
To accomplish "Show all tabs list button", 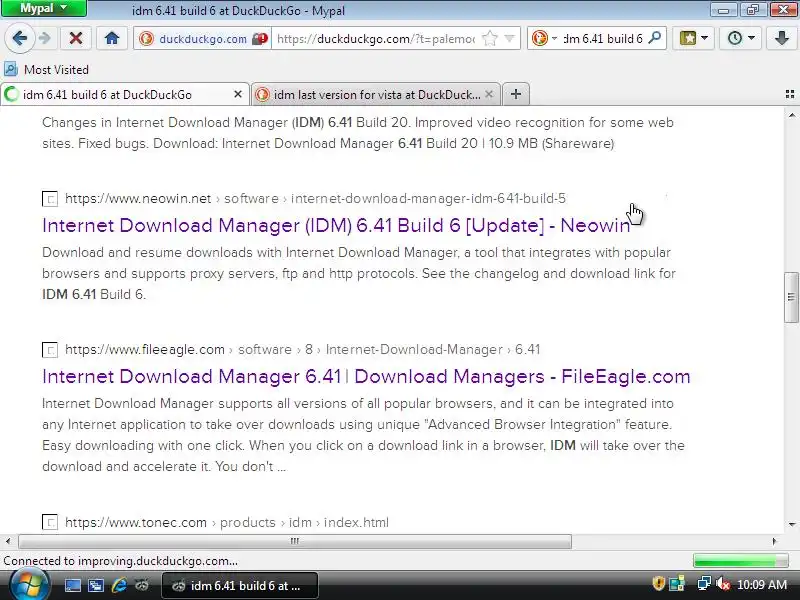I will 790,94.
